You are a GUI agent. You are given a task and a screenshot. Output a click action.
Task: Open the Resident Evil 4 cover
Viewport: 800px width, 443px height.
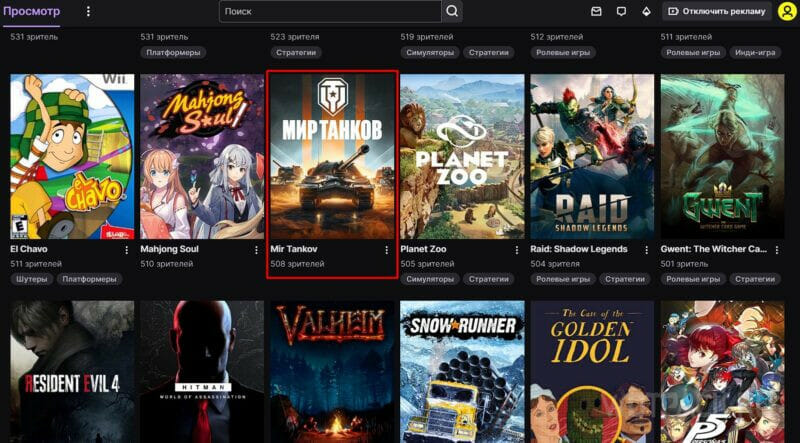point(72,371)
